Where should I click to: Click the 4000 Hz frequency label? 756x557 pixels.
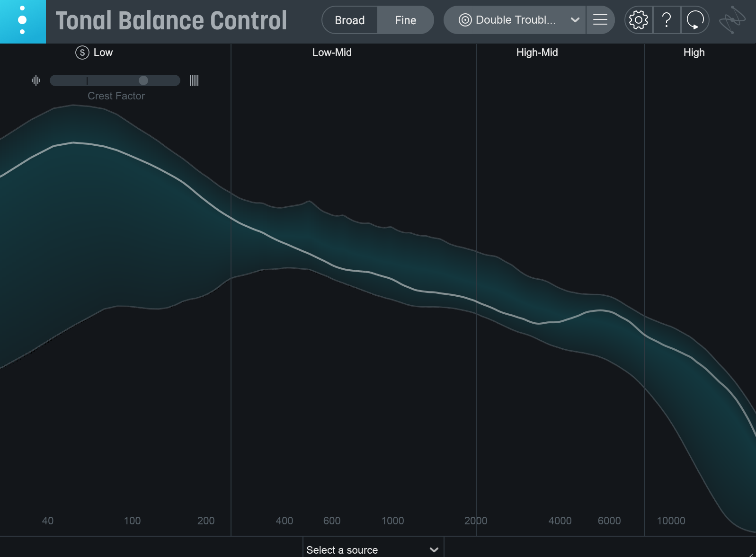pos(560,521)
